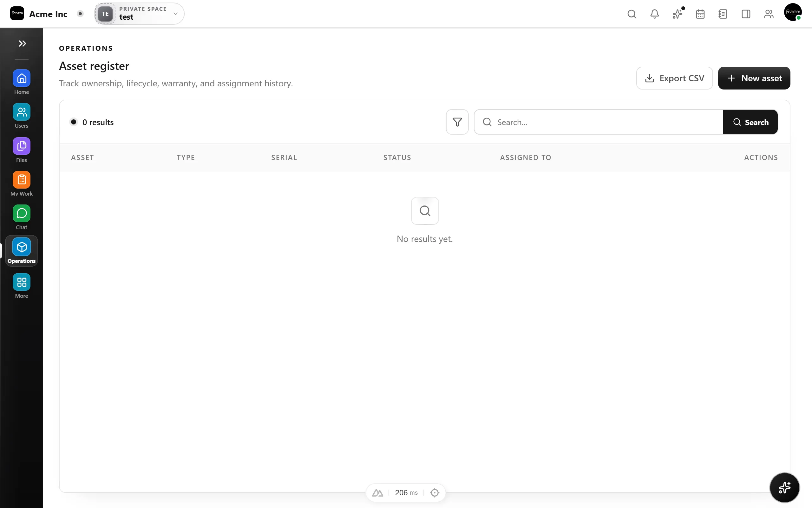
Task: Open the Nuxt devtools logo icon
Action: point(377,492)
